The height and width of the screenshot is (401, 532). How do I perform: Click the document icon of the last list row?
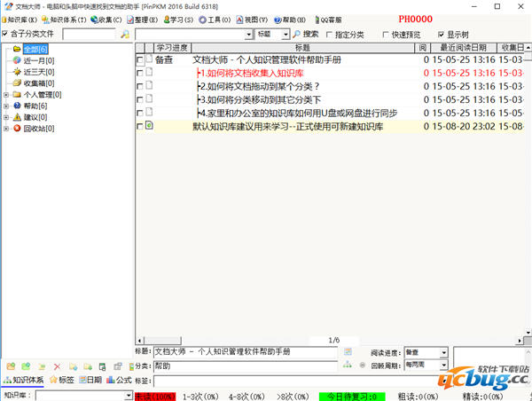pos(149,127)
